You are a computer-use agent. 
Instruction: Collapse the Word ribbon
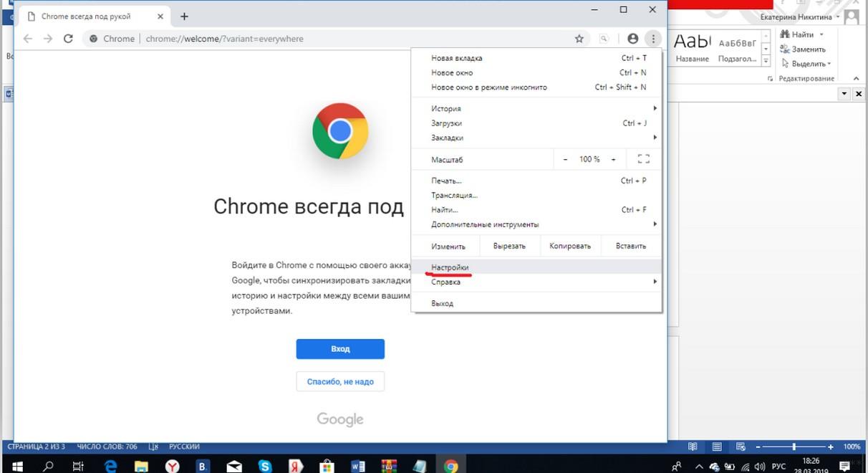(856, 79)
